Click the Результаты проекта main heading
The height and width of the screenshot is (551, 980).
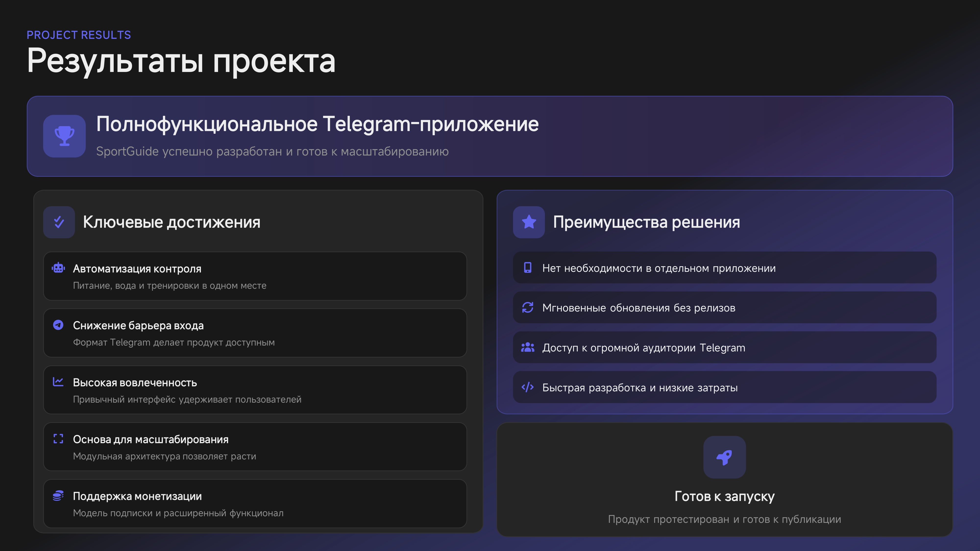pyautogui.click(x=181, y=61)
